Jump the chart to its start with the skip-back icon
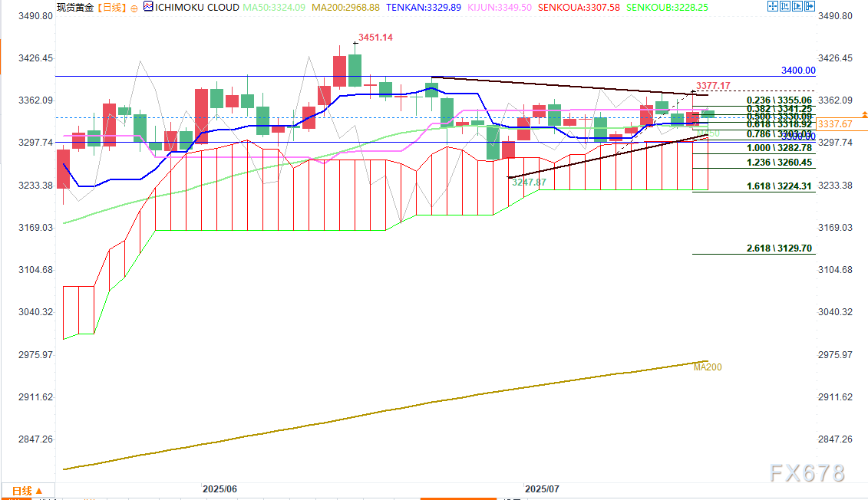868x500 pixels. pos(785,6)
